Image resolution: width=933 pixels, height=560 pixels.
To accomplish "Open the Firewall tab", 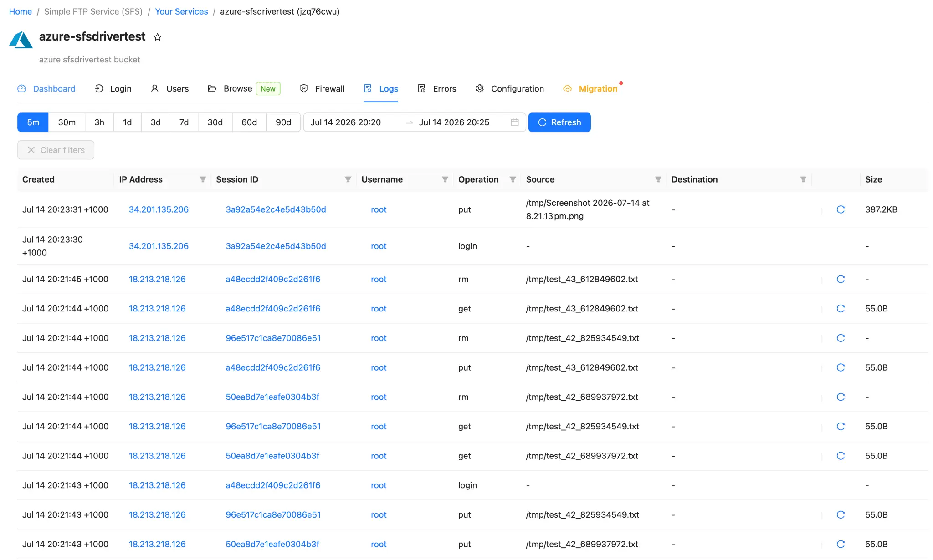I will point(322,89).
